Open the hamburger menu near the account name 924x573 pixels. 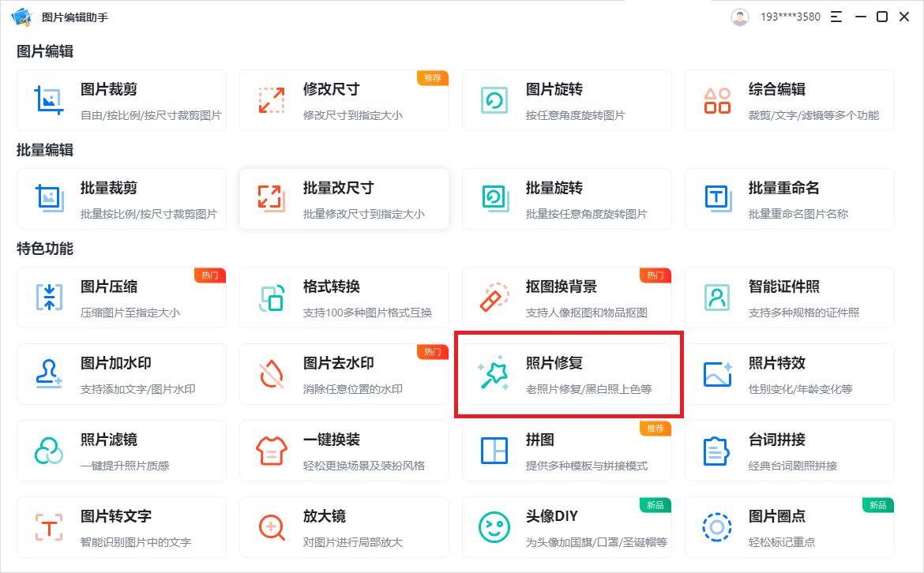836,16
